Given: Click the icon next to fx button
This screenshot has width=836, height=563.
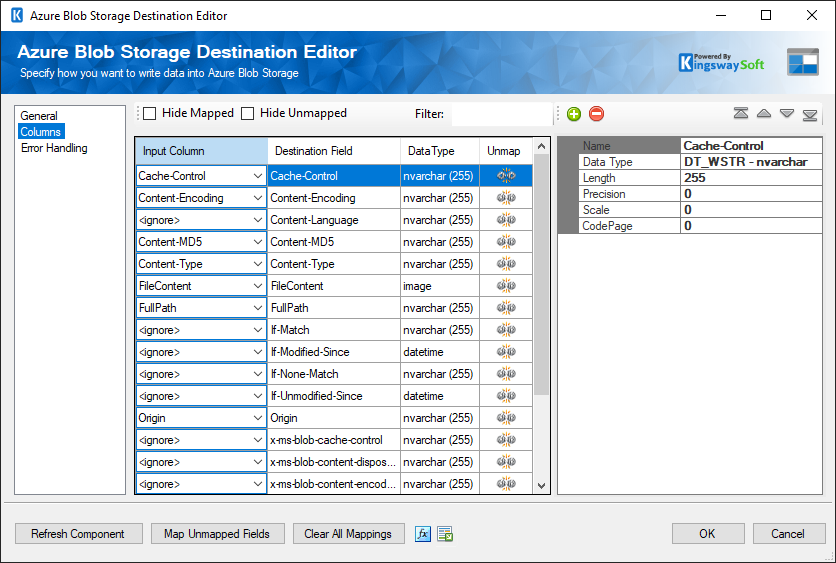Looking at the screenshot, I should (x=445, y=533).
